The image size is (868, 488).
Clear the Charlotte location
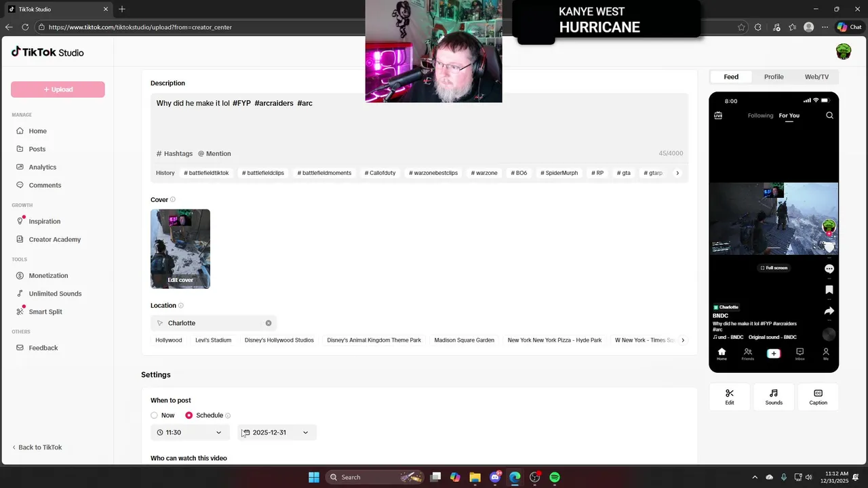tap(269, 323)
